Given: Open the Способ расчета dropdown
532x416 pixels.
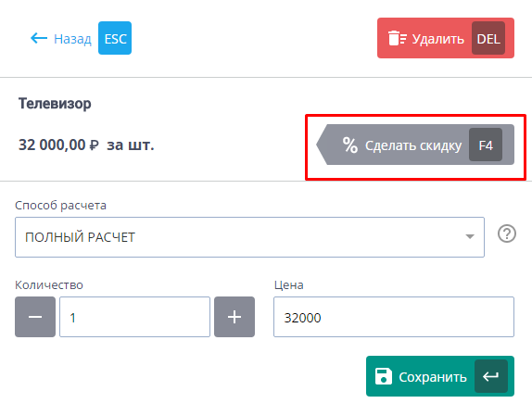Looking at the screenshot, I should pyautogui.click(x=249, y=237).
